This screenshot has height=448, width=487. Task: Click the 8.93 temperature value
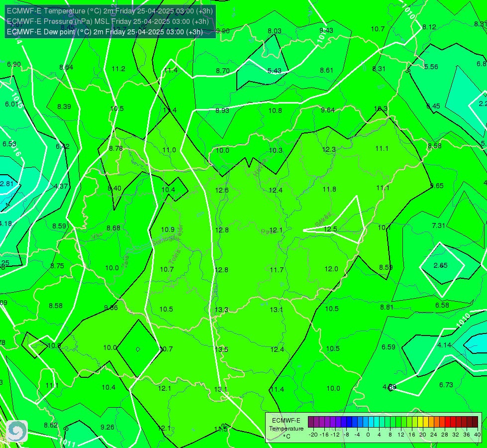(x=222, y=111)
